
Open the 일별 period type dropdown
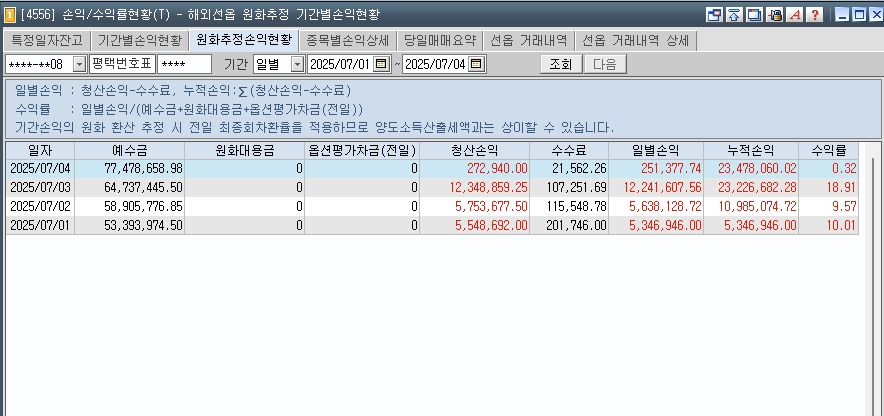click(x=298, y=64)
